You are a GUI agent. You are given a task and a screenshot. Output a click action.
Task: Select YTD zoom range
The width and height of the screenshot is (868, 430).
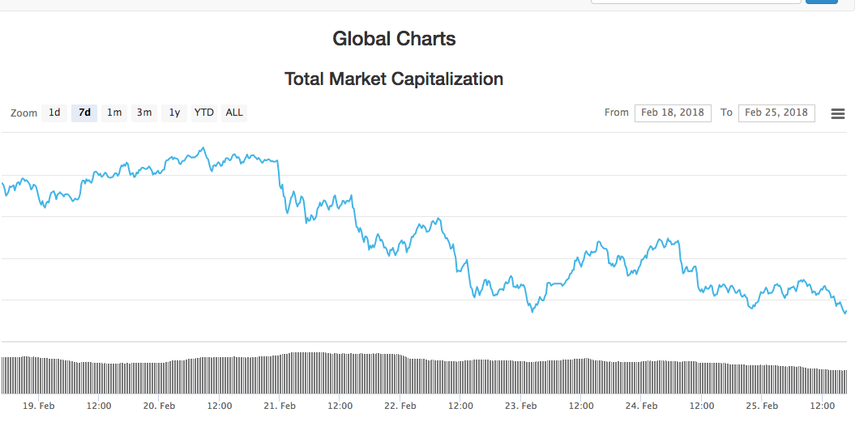click(x=203, y=113)
